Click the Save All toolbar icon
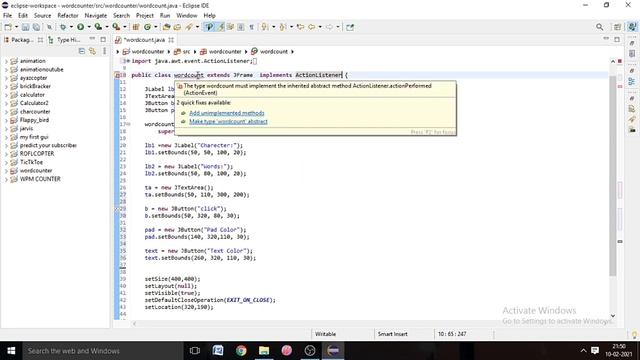 (x=36, y=27)
